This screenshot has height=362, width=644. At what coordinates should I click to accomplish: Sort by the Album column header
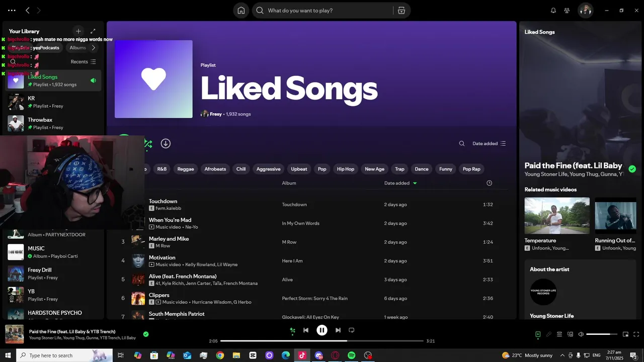[x=289, y=183]
